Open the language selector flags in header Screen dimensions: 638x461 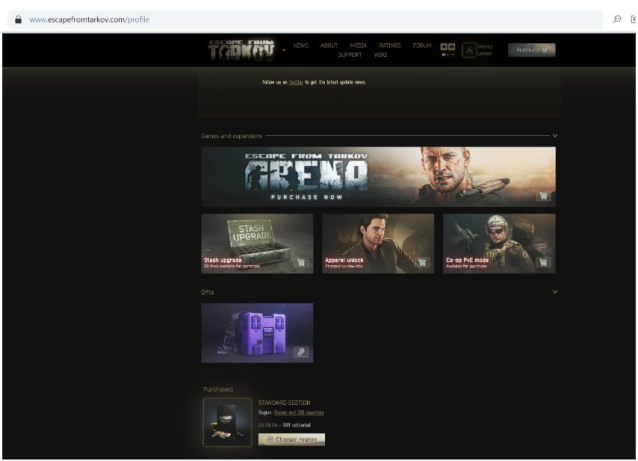[449, 48]
